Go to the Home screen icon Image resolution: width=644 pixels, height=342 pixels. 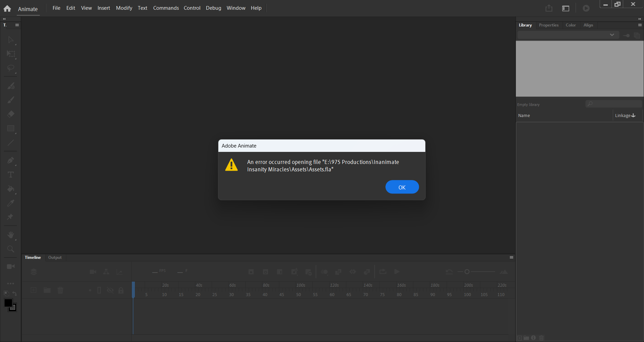[7, 9]
